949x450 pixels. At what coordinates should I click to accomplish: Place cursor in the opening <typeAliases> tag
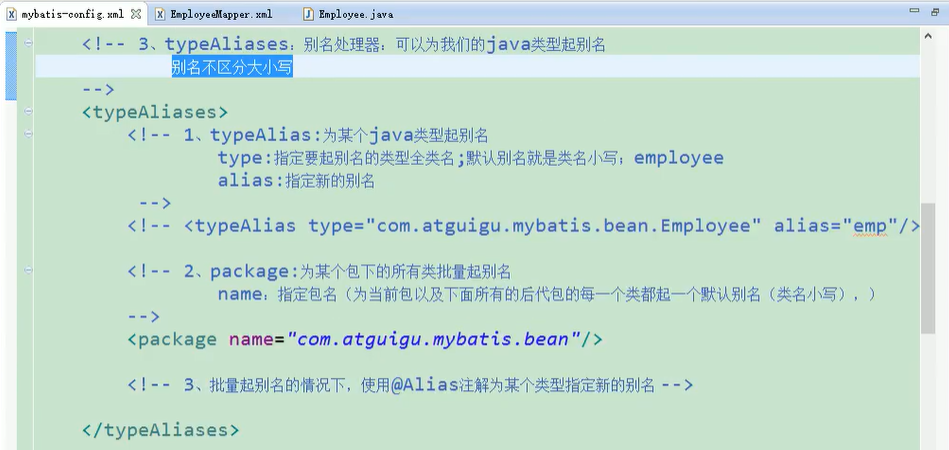point(155,112)
